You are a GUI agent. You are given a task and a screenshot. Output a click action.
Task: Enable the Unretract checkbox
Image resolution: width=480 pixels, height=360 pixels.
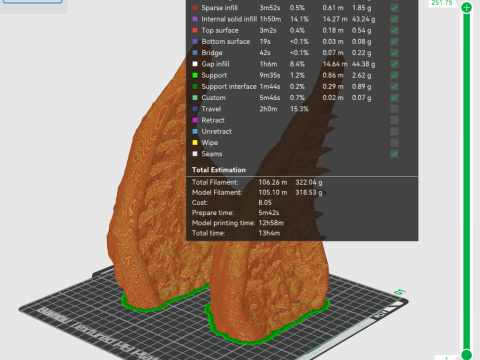[394, 131]
